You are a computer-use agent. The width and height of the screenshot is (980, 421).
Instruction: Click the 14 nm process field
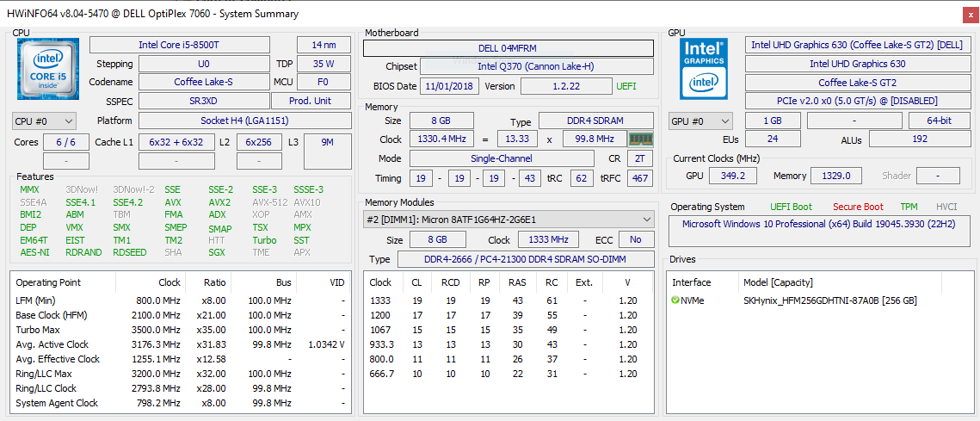point(324,45)
